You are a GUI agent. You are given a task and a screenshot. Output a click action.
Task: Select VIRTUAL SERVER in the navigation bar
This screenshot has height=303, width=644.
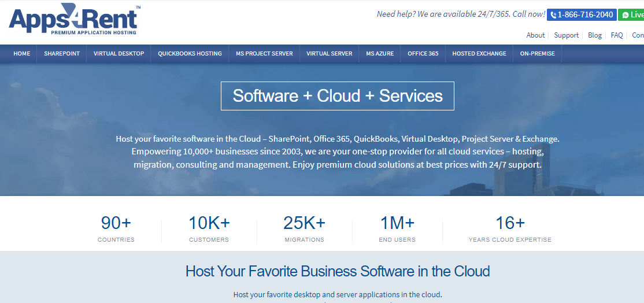329,54
